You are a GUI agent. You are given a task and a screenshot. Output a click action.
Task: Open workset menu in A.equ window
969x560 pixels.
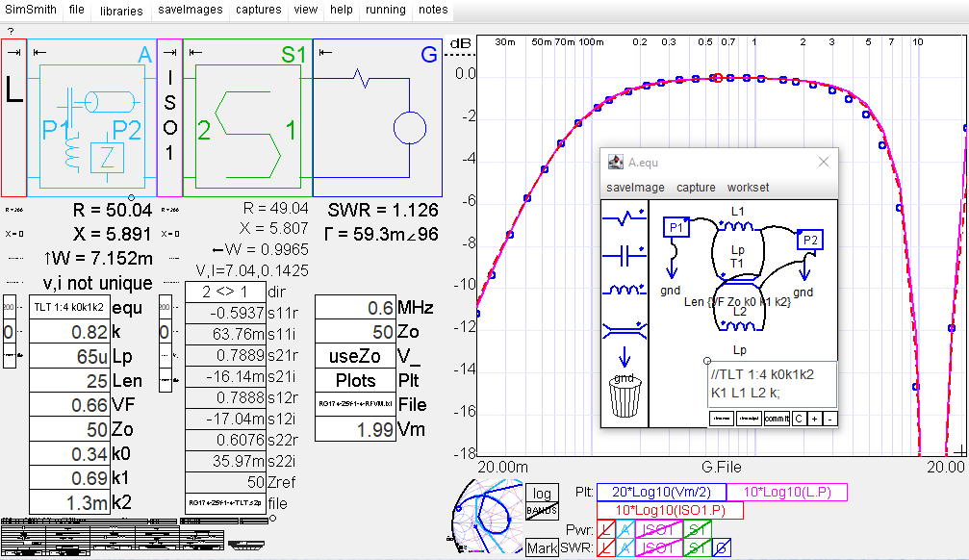748,188
